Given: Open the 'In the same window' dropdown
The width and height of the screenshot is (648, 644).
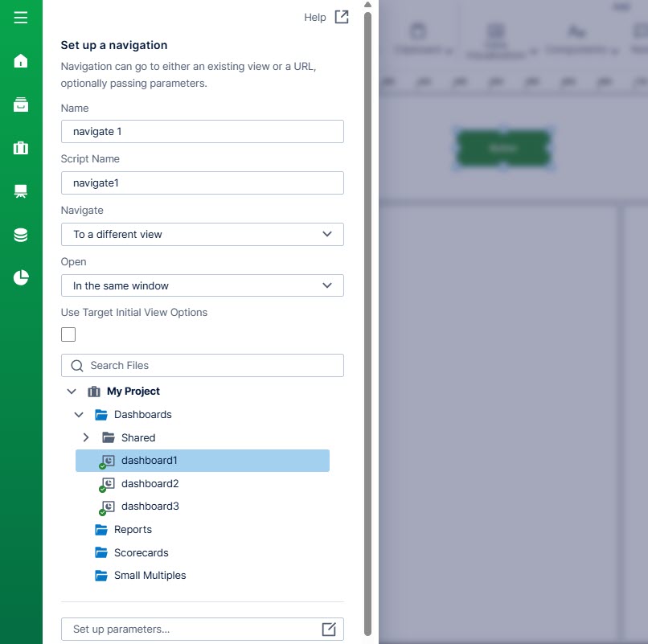Looking at the screenshot, I should coord(202,285).
